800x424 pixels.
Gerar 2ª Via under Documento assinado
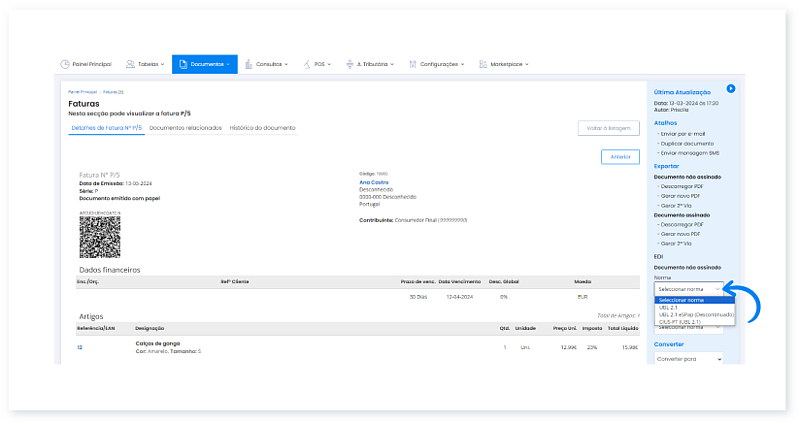click(676, 244)
